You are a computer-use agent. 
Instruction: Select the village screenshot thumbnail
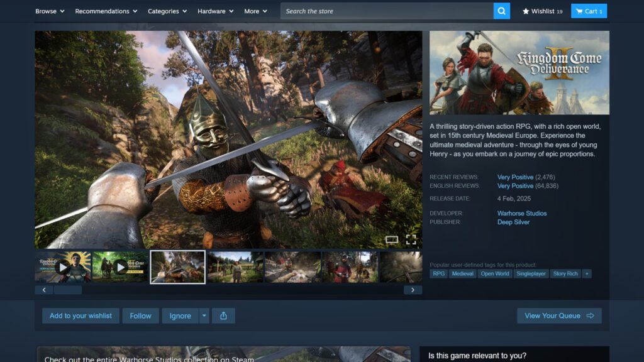(x=235, y=267)
